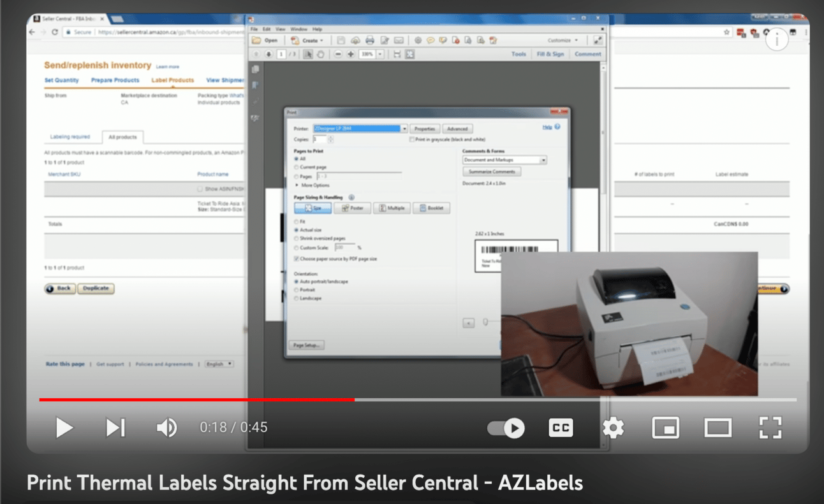The height and width of the screenshot is (504, 824).
Task: Choose the Select tool cursor icon
Action: tap(309, 54)
